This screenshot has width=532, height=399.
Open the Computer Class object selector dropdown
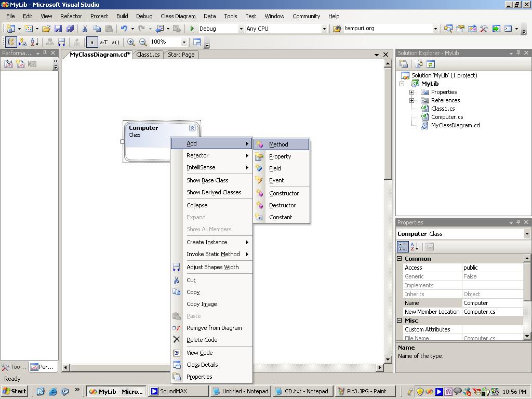tap(527, 234)
